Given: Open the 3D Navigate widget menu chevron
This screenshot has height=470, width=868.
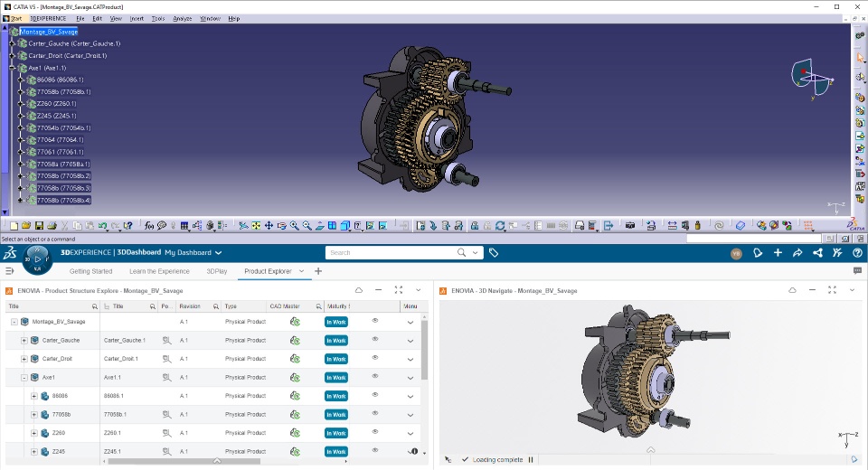Looking at the screenshot, I should coord(852,290).
